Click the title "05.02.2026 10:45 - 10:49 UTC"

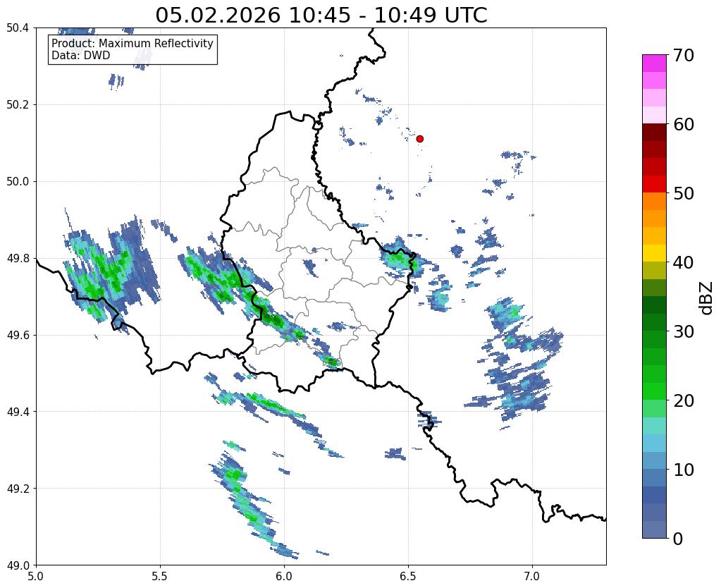pos(321,16)
